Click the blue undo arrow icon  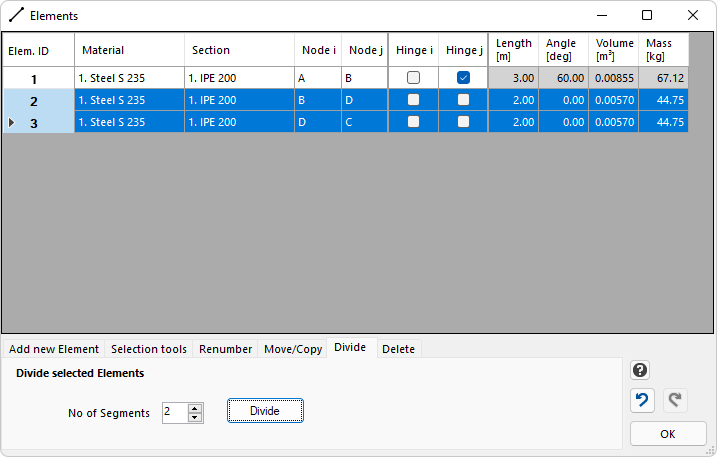pyautogui.click(x=642, y=400)
